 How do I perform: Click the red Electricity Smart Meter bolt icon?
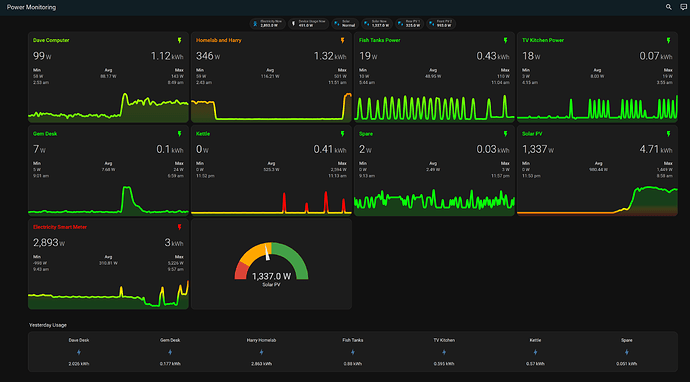(180, 227)
